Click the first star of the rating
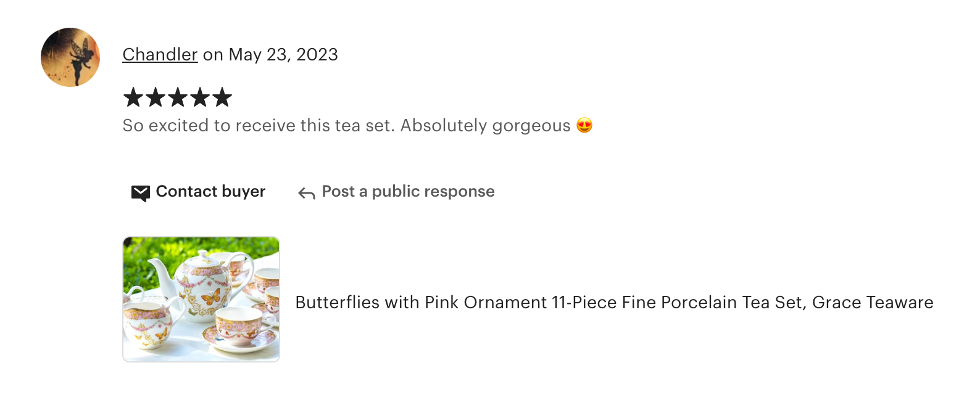The image size is (980, 418). (x=133, y=97)
